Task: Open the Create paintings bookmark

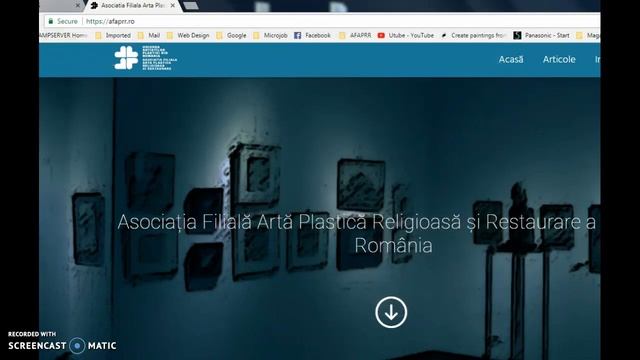Action: pyautogui.click(x=473, y=36)
